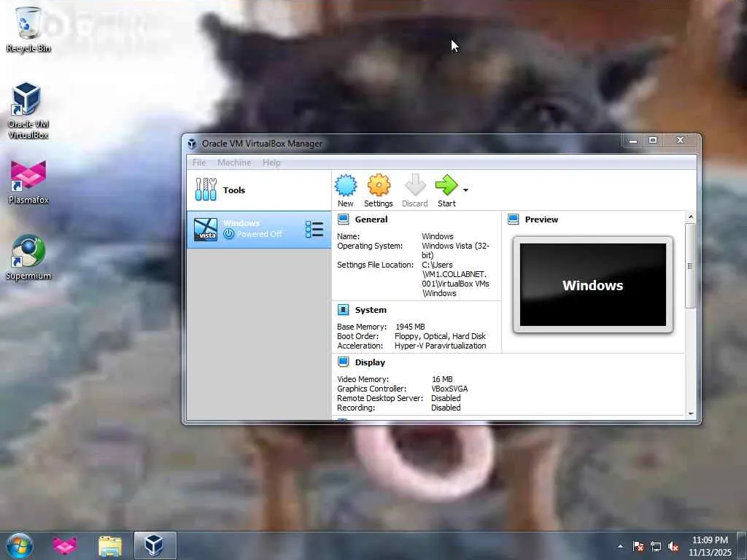Select the Supermium desktop shortcut
747x560 pixels.
click(28, 257)
